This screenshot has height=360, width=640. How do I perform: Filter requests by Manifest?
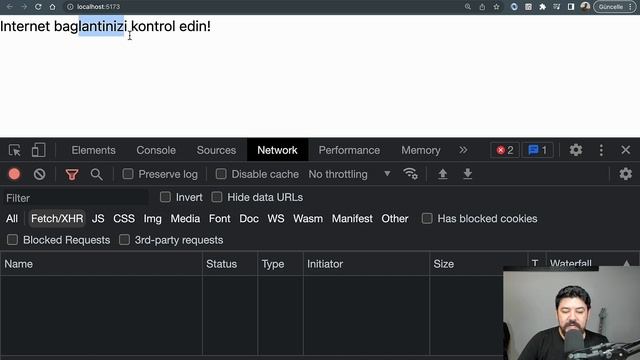[352, 219]
